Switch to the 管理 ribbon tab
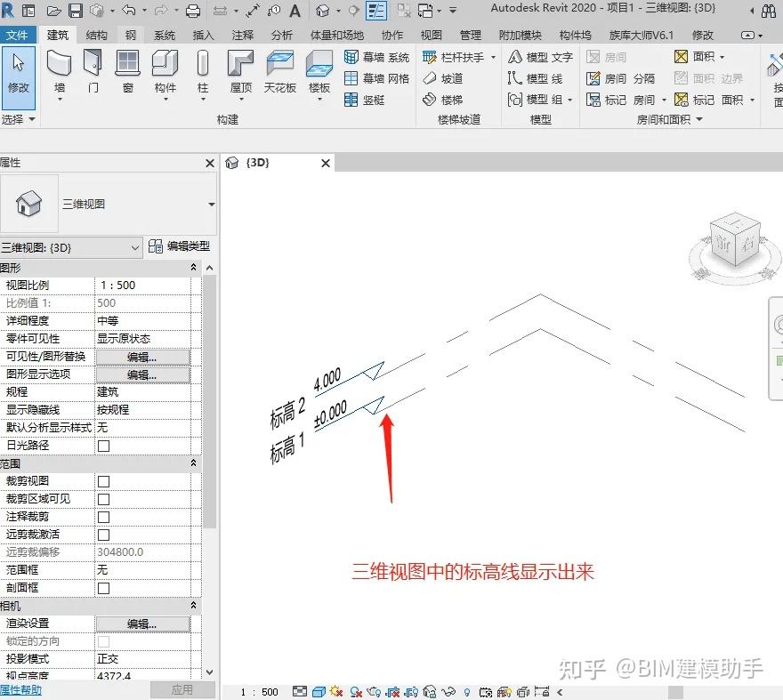The height and width of the screenshot is (700, 783). point(471,35)
